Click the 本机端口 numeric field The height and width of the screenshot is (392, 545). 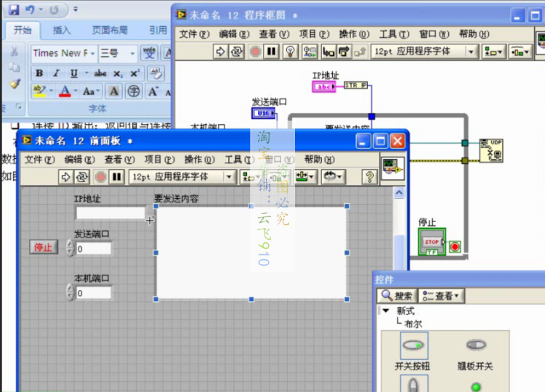coord(93,293)
